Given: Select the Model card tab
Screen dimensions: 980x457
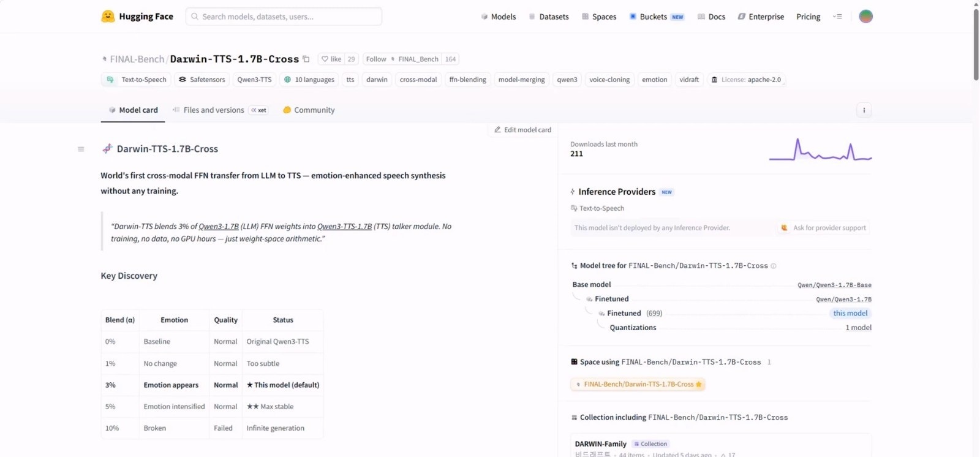Looking at the screenshot, I should [133, 110].
